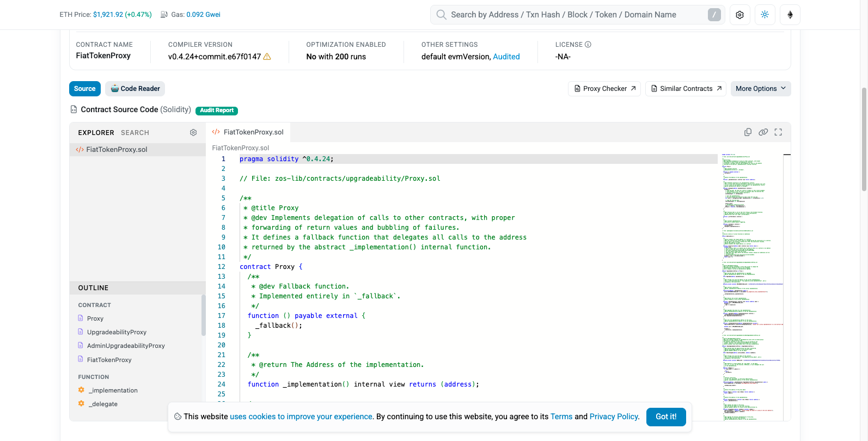This screenshot has width=868, height=441.
Task: Expand the More Options dropdown
Action: point(761,89)
